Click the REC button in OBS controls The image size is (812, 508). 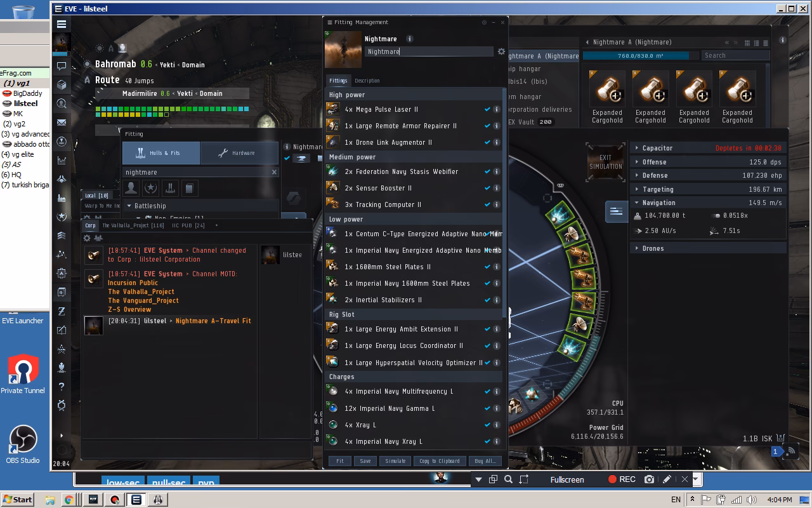[620, 479]
